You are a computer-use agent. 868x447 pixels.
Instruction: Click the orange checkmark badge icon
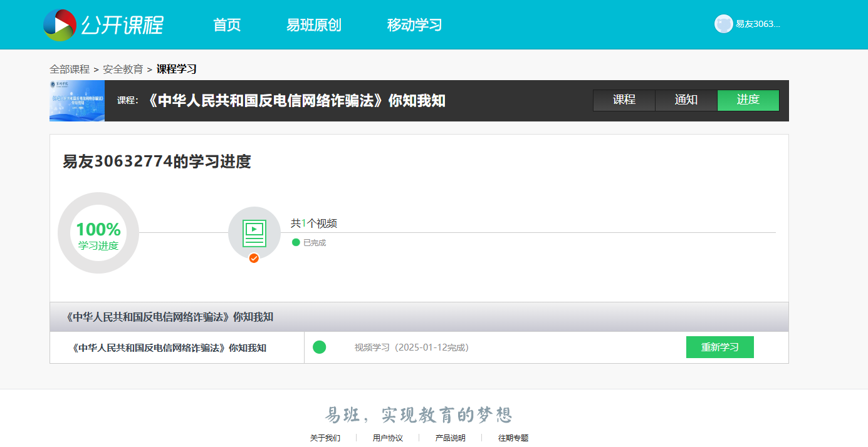pos(254,258)
